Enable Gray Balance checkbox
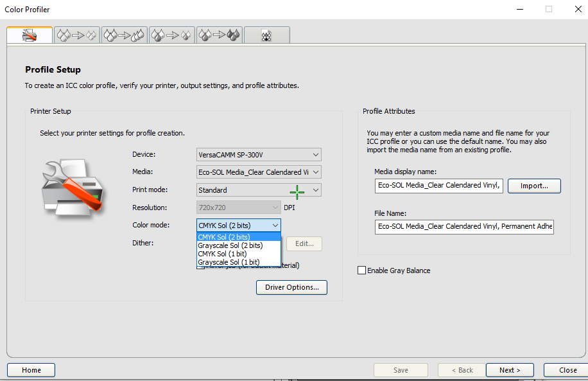588x381 pixels. [x=361, y=270]
